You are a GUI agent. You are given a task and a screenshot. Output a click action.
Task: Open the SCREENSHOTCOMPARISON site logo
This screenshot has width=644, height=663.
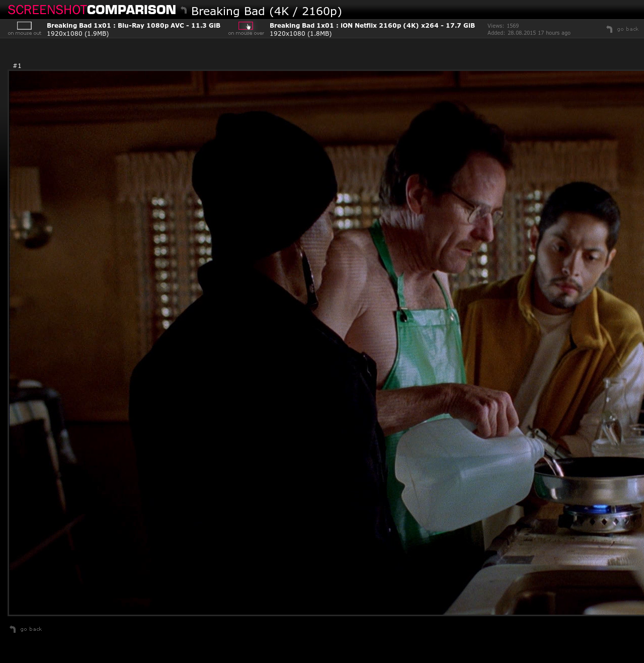click(92, 10)
